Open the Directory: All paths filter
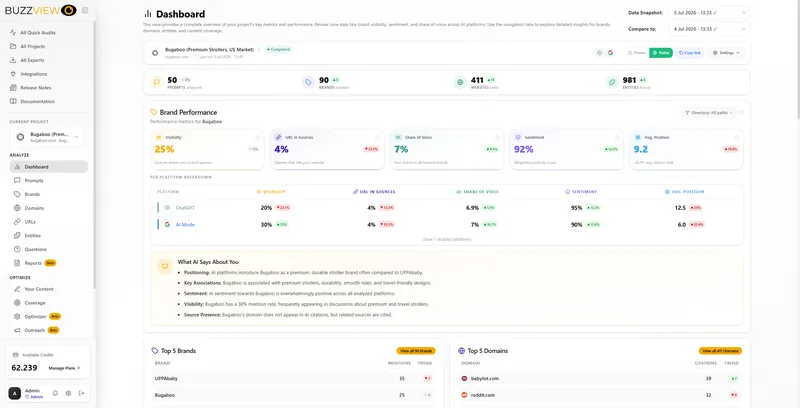800x408 pixels. [709, 113]
